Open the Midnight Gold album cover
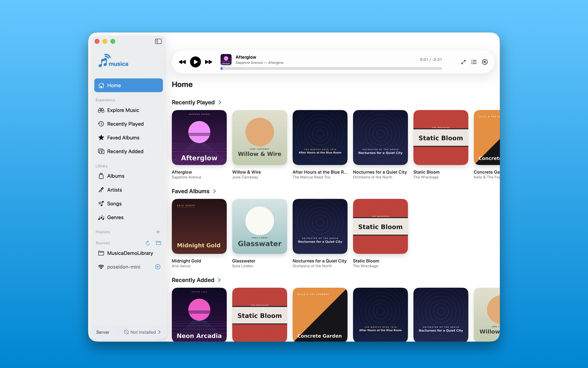 click(199, 226)
